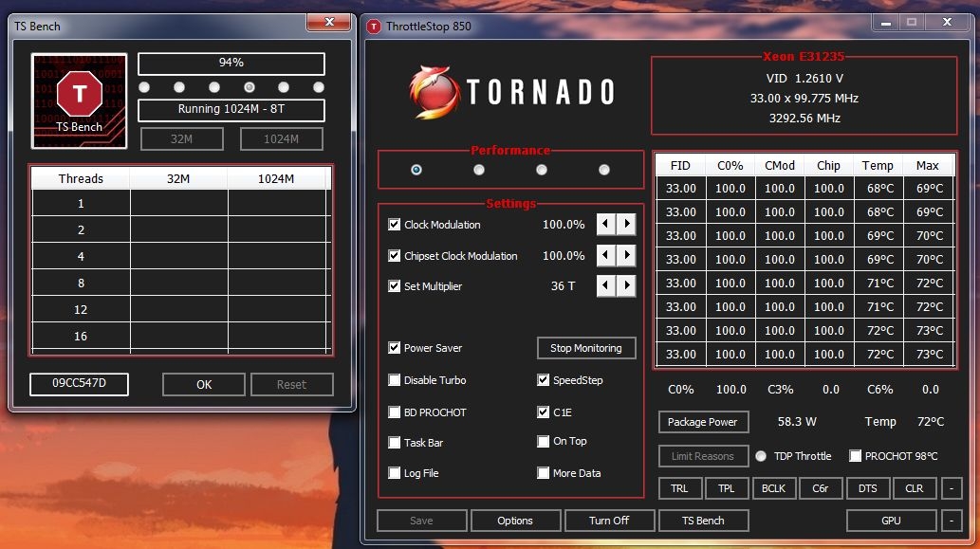Click the ThrottleStop title bar icon
The width and height of the screenshot is (980, 549).
(x=374, y=27)
